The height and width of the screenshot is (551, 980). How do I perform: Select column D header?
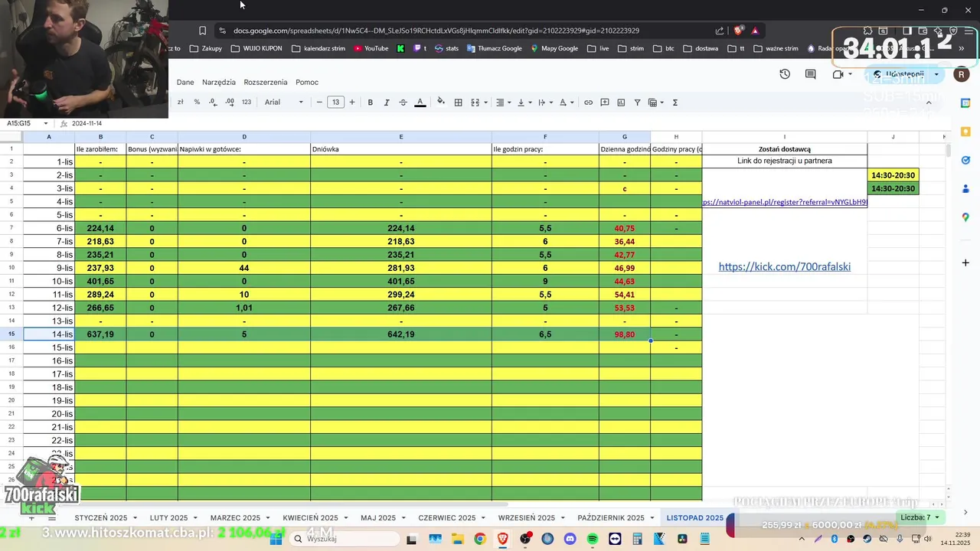(x=244, y=136)
